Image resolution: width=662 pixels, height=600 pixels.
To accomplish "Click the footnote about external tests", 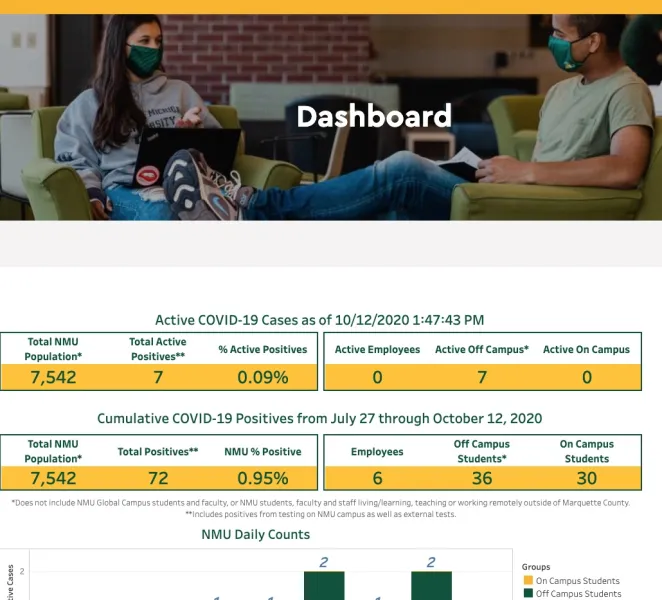I will [320, 514].
